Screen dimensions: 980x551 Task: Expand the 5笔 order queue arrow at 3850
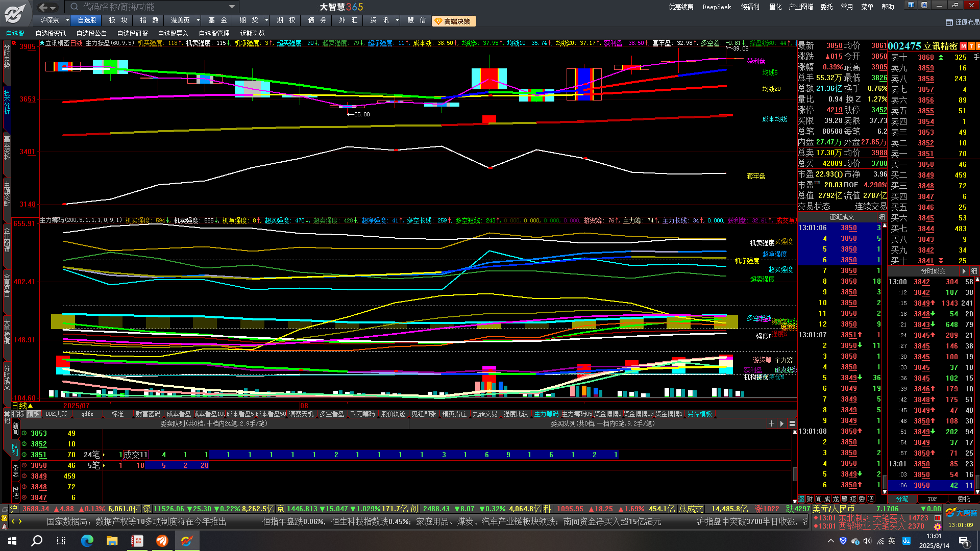pos(104,465)
